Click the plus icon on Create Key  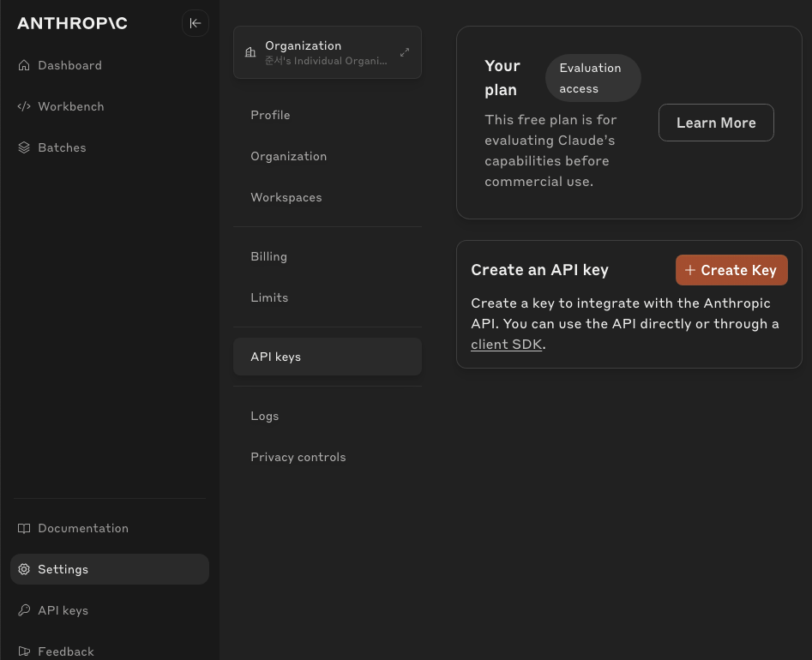(x=689, y=270)
